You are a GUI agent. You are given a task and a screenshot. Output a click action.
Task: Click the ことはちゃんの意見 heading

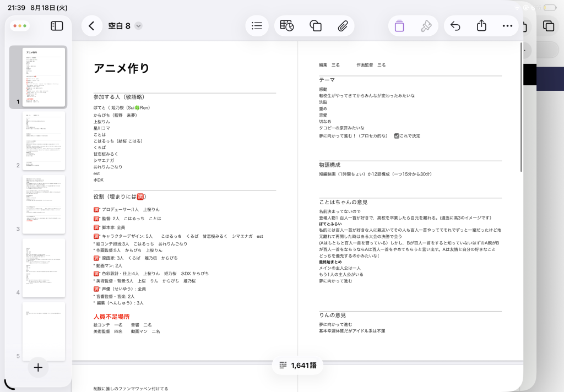click(x=343, y=202)
